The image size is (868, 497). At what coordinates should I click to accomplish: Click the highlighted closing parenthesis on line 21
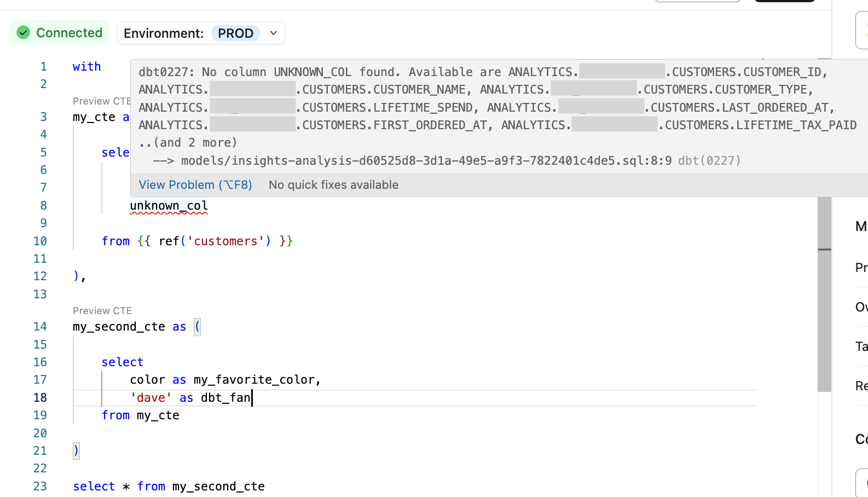click(x=76, y=451)
